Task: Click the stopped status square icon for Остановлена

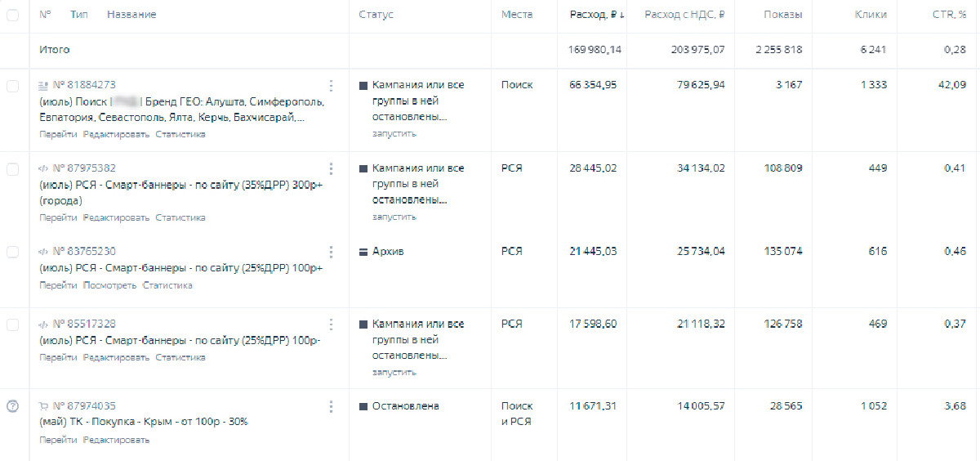Action: click(x=363, y=406)
